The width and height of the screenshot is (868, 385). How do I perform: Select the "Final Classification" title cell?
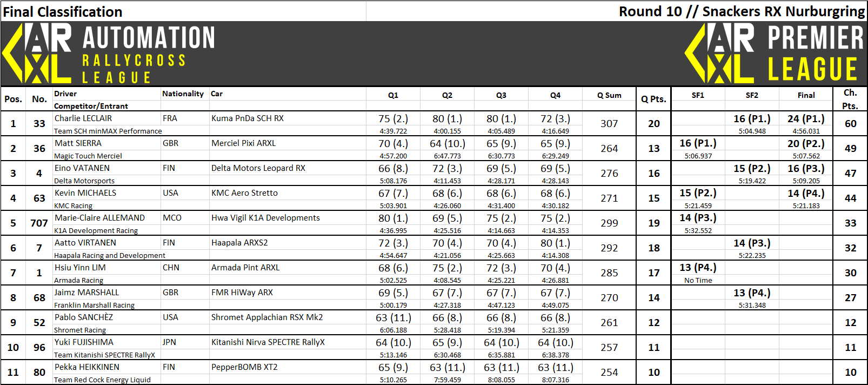tap(63, 11)
